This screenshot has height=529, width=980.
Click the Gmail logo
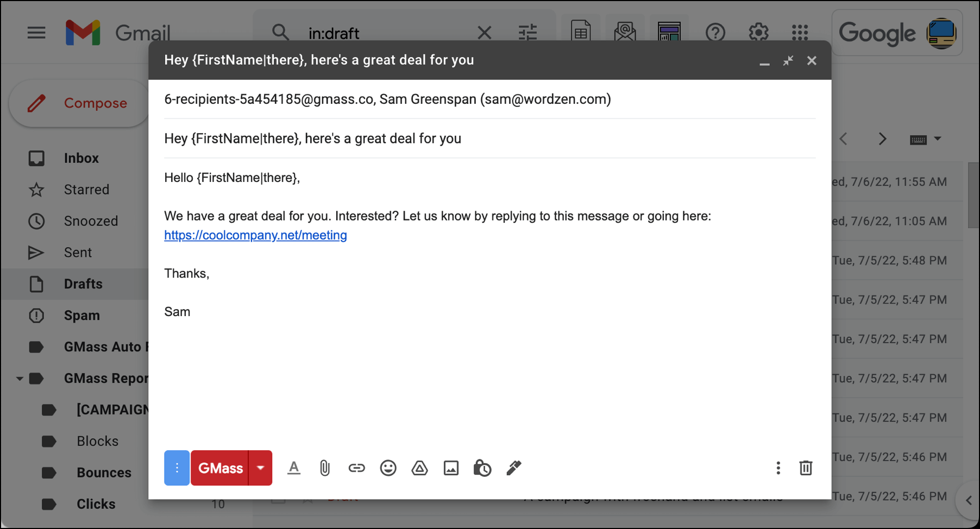(x=118, y=33)
